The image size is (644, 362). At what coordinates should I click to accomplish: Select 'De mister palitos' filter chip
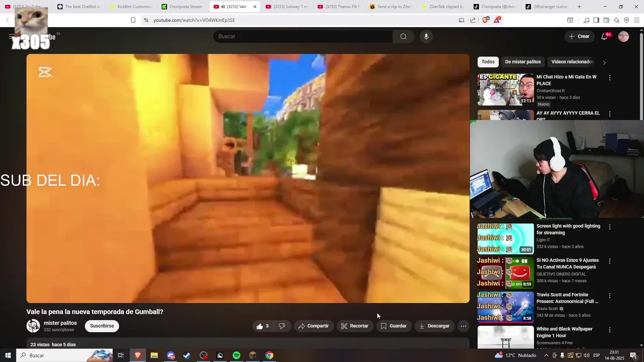pos(523,62)
